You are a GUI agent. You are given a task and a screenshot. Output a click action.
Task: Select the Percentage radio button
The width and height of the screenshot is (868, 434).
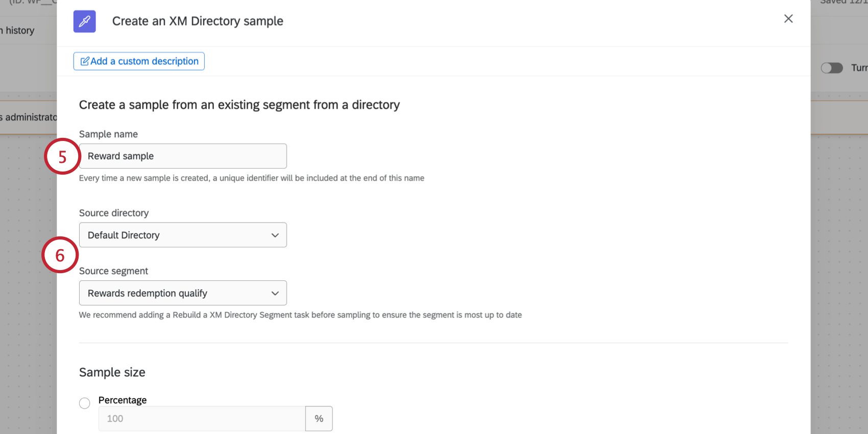click(85, 403)
